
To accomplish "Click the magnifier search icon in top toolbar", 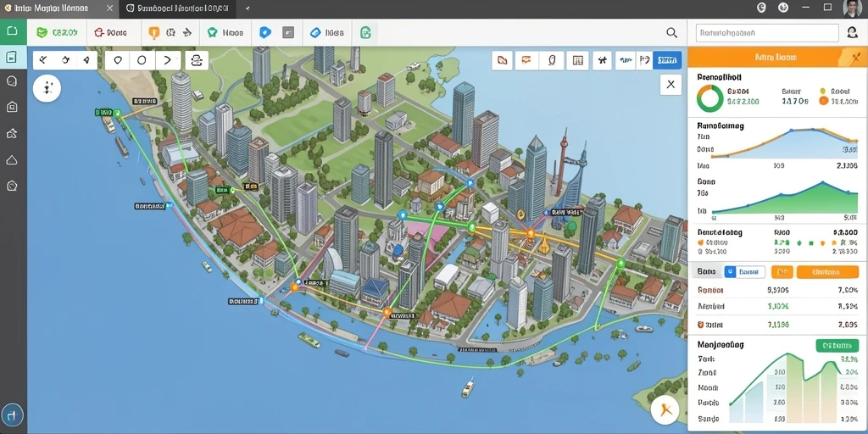I will pos(671,33).
